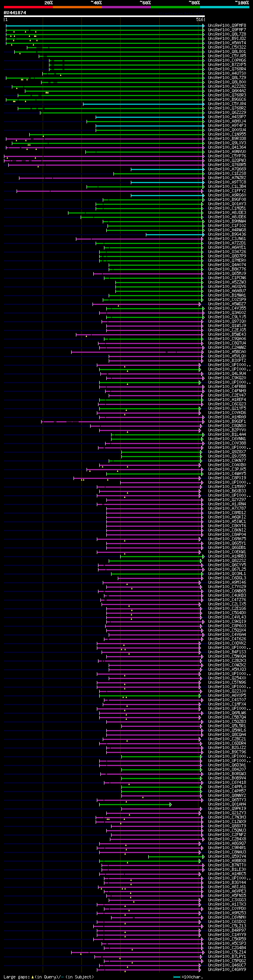
Task: Click the arrowhead at end of UniRef100_Q59IV4 bar
Action: [x=204, y=857]
